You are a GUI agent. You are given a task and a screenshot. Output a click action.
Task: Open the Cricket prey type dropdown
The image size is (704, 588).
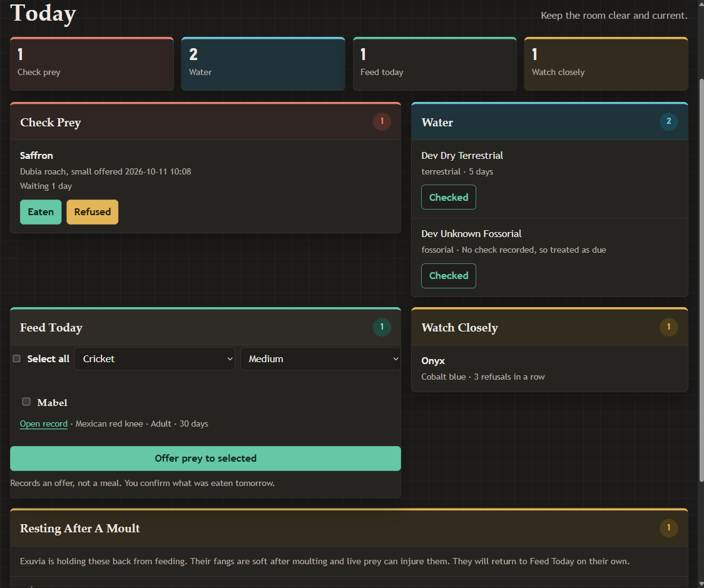[x=155, y=358]
